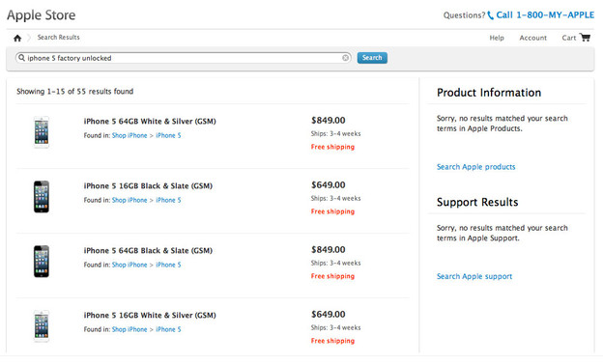The height and width of the screenshot is (364, 603).
Task: Click iPhone 5 category link under 64GB White & Silver
Action: (x=168, y=135)
